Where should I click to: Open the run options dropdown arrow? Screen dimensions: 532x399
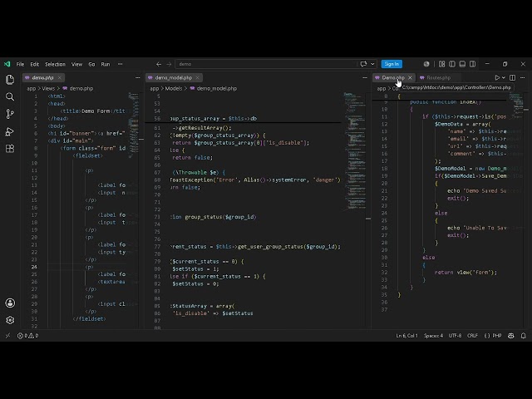coord(504,77)
